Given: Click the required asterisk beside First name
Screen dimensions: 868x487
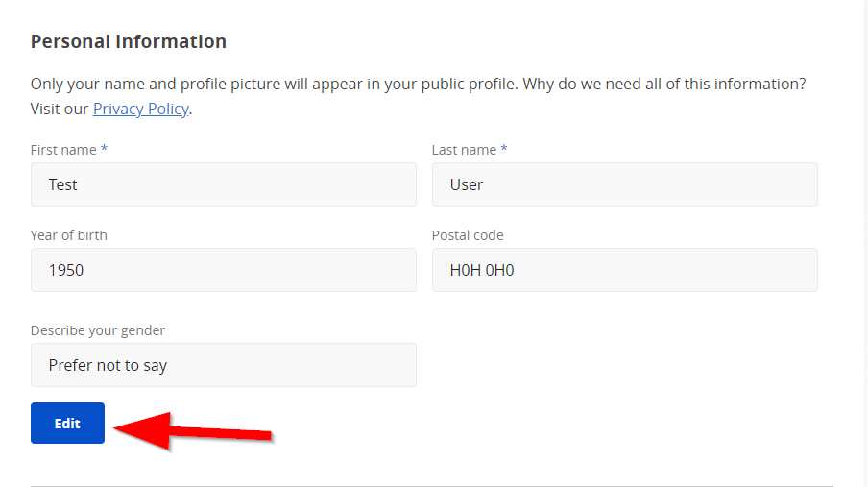Looking at the screenshot, I should 104,149.
